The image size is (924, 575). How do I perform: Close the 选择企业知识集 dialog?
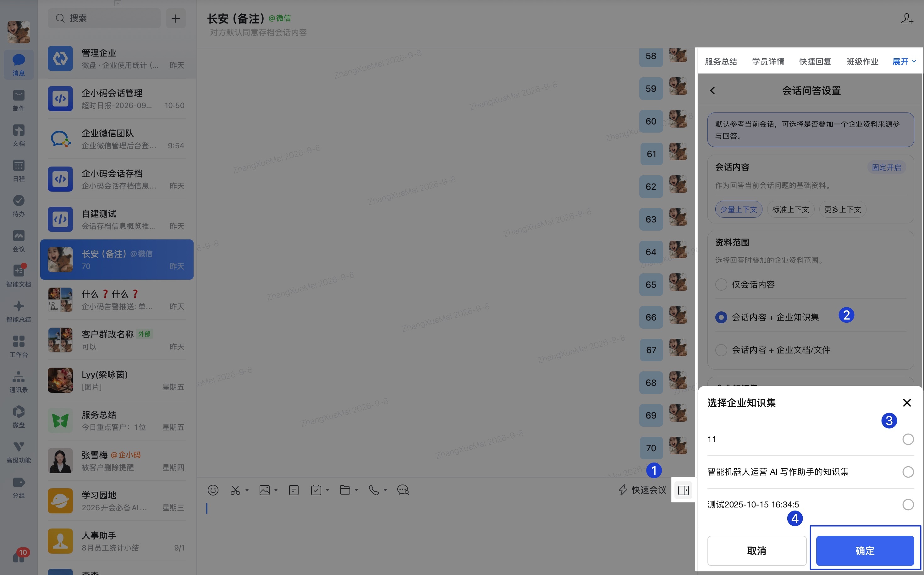tap(906, 403)
